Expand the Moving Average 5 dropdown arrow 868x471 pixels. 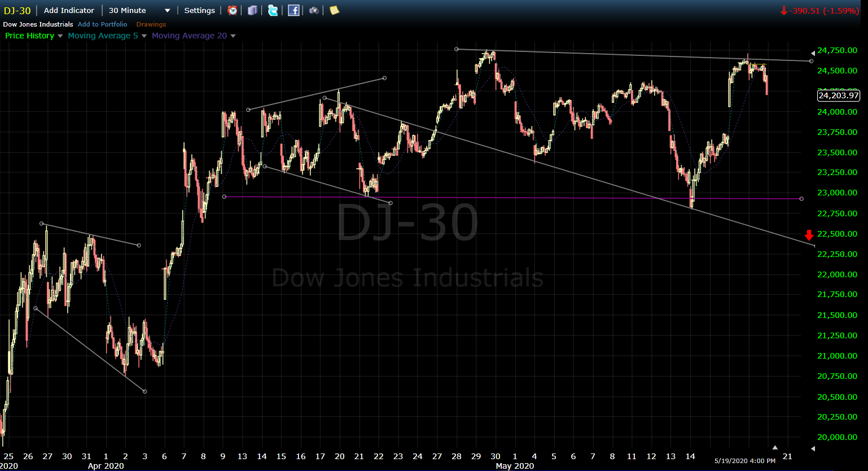[x=144, y=36]
